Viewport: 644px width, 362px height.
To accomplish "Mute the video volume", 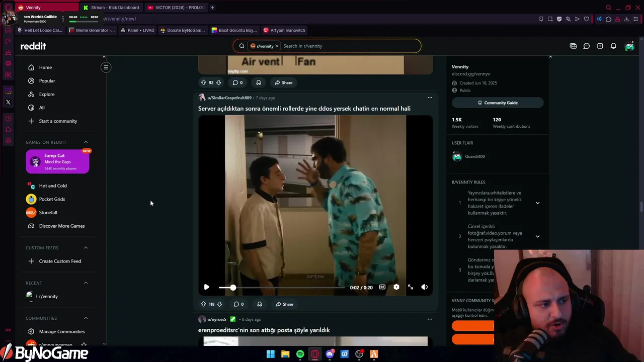I will tap(425, 287).
